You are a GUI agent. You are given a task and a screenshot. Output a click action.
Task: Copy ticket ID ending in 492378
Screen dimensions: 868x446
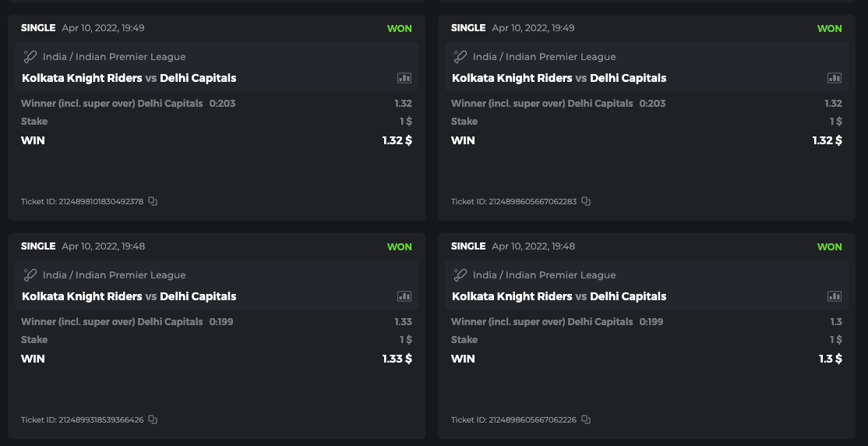point(153,201)
